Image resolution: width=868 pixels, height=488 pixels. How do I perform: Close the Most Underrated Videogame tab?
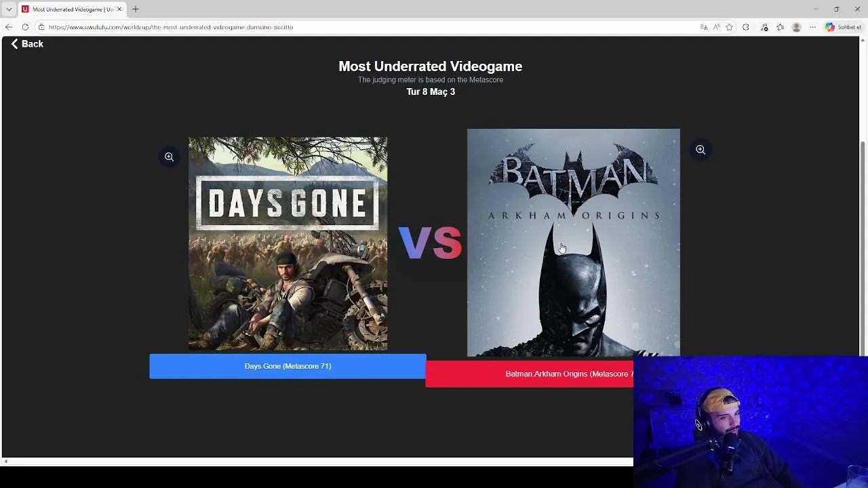pyautogui.click(x=119, y=9)
